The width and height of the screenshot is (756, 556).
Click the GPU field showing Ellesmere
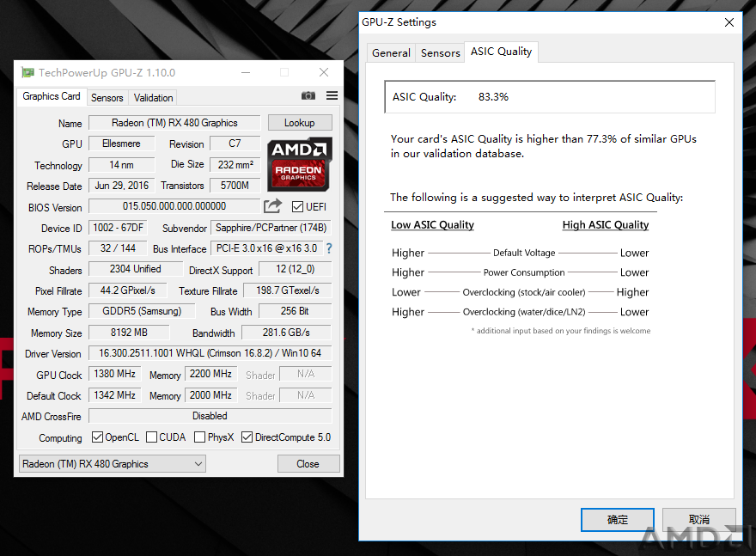[x=121, y=144]
